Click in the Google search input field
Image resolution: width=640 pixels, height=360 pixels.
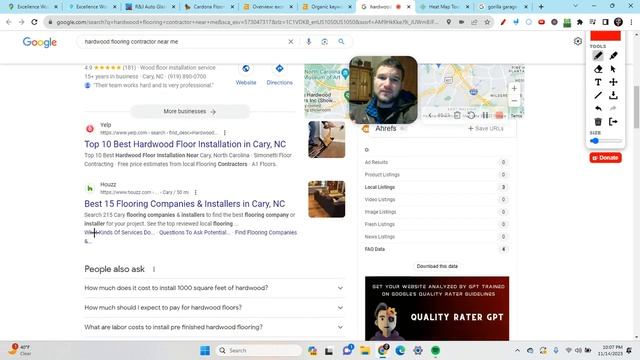[x=184, y=42]
